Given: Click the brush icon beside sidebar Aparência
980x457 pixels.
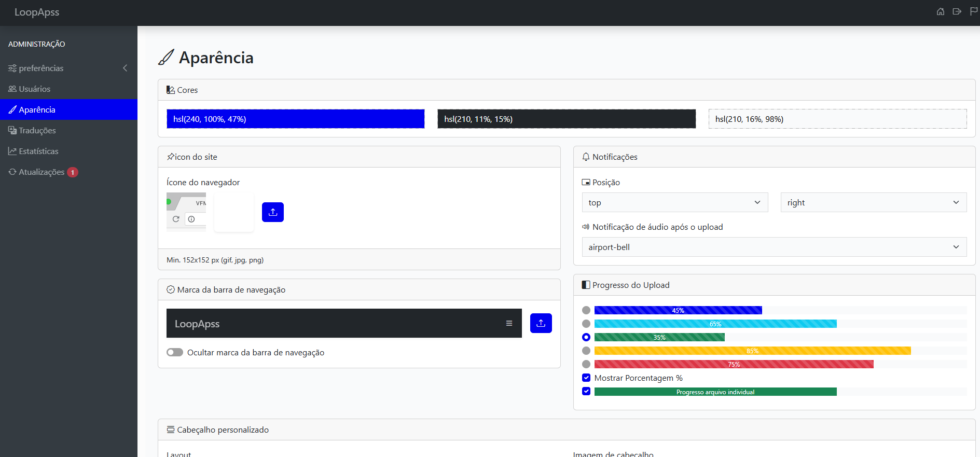Looking at the screenshot, I should (x=12, y=109).
